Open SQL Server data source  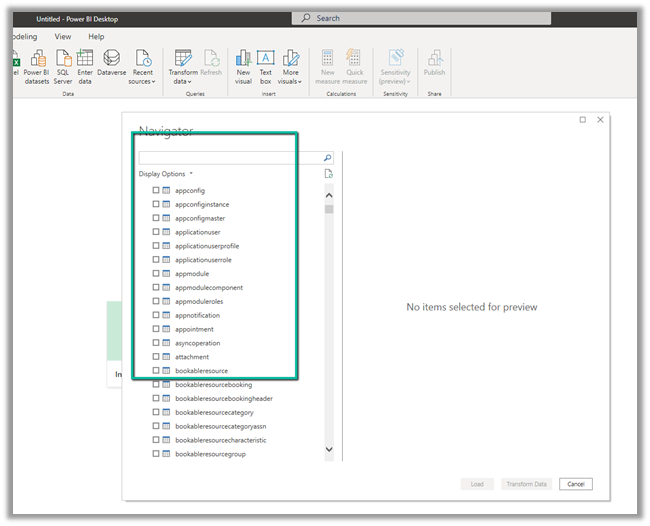[62, 59]
